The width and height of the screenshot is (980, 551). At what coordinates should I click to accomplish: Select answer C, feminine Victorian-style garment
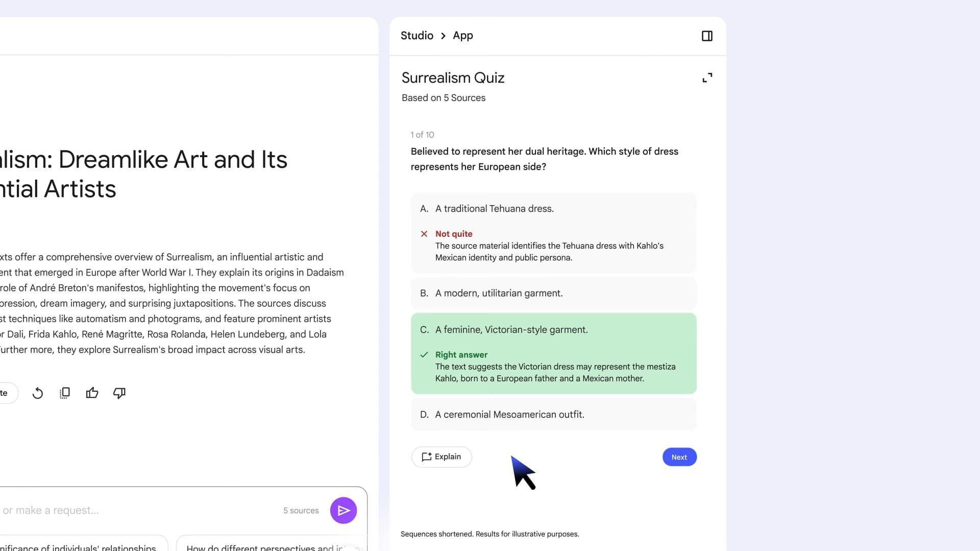pos(554,330)
